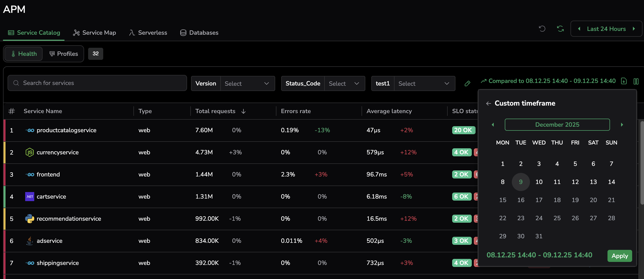Switch to Health view toggle
Screen dimensions: 644x279
(x=24, y=54)
